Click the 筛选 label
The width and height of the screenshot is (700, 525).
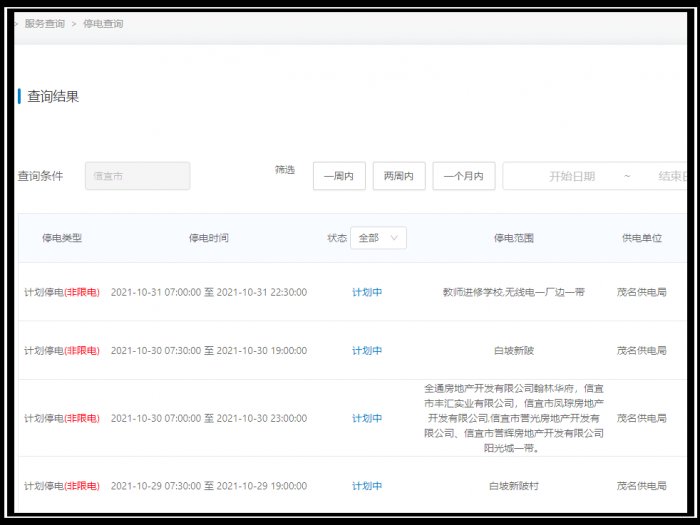(x=285, y=170)
